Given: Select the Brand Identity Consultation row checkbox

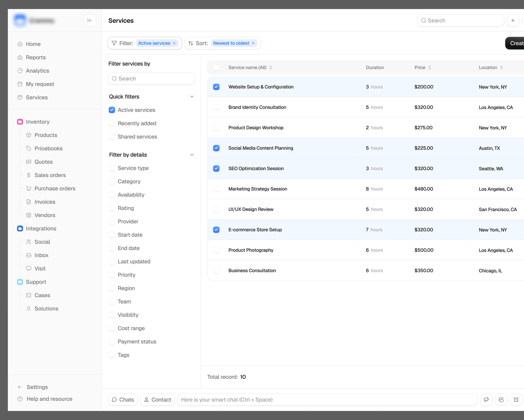Looking at the screenshot, I should click(x=216, y=107).
